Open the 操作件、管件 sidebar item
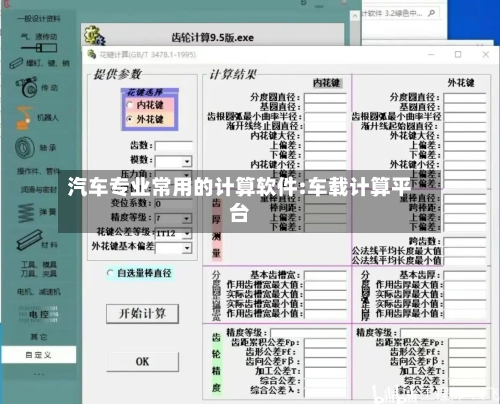 [39, 171]
